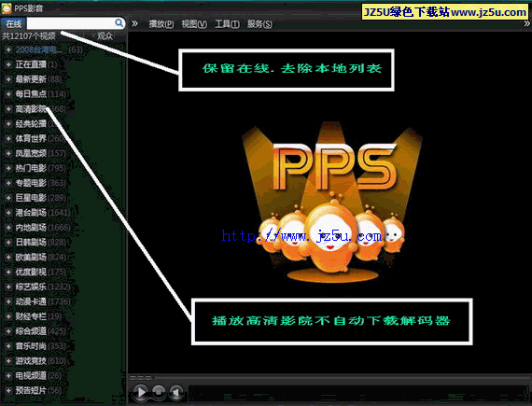The image size is (532, 406).
Task: Select the 游戏竞技 (610) row
Action: tap(41, 361)
